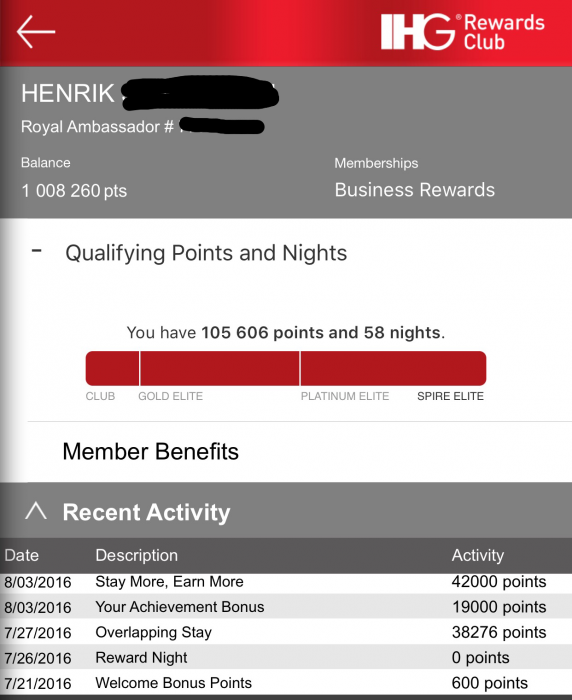Tap the IHG Rewards Club logo
The width and height of the screenshot is (572, 700).
(463, 31)
